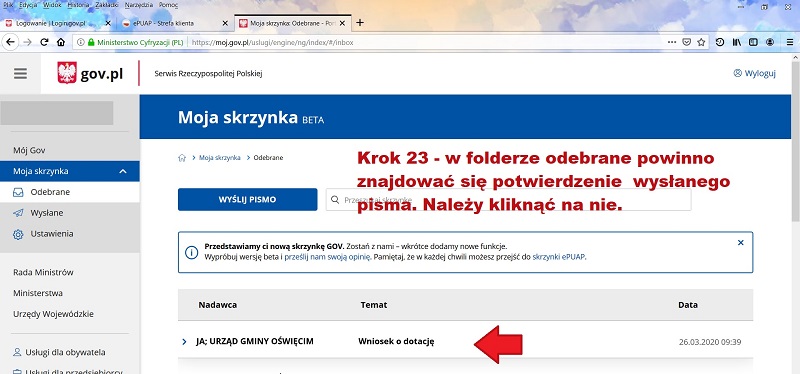Click the Odebrane inbox icon in sidebar
800x374 pixels.
click(18, 192)
